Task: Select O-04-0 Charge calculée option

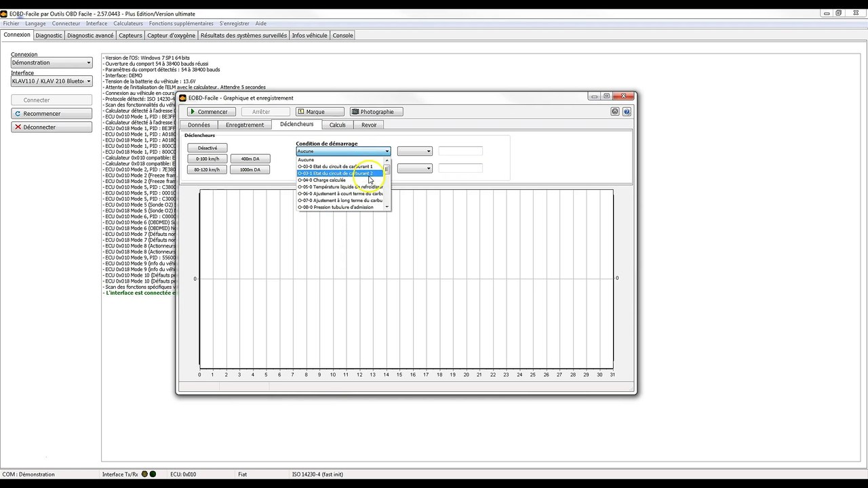Action: tap(340, 180)
